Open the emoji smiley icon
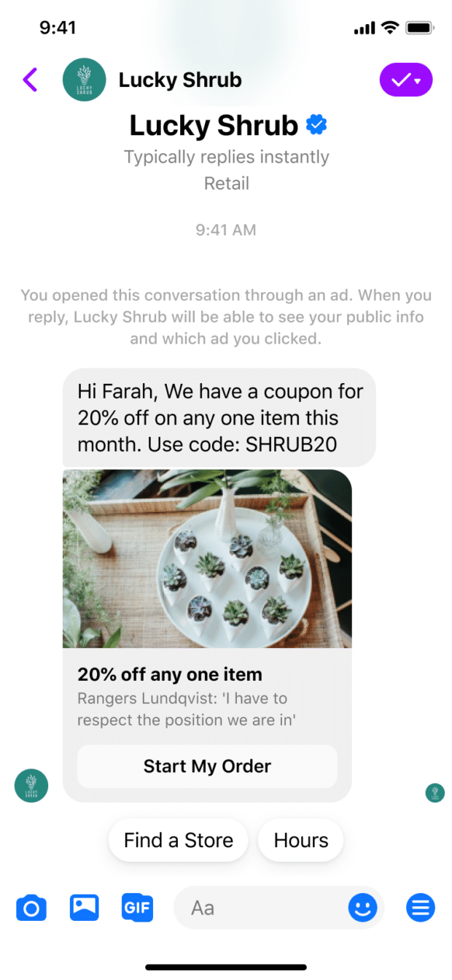452x980 pixels. click(x=363, y=907)
